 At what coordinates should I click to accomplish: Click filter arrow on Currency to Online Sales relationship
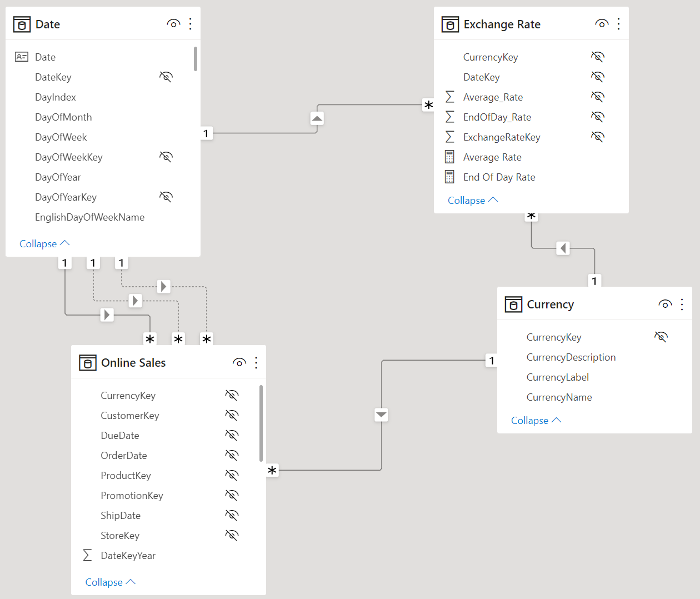click(381, 415)
